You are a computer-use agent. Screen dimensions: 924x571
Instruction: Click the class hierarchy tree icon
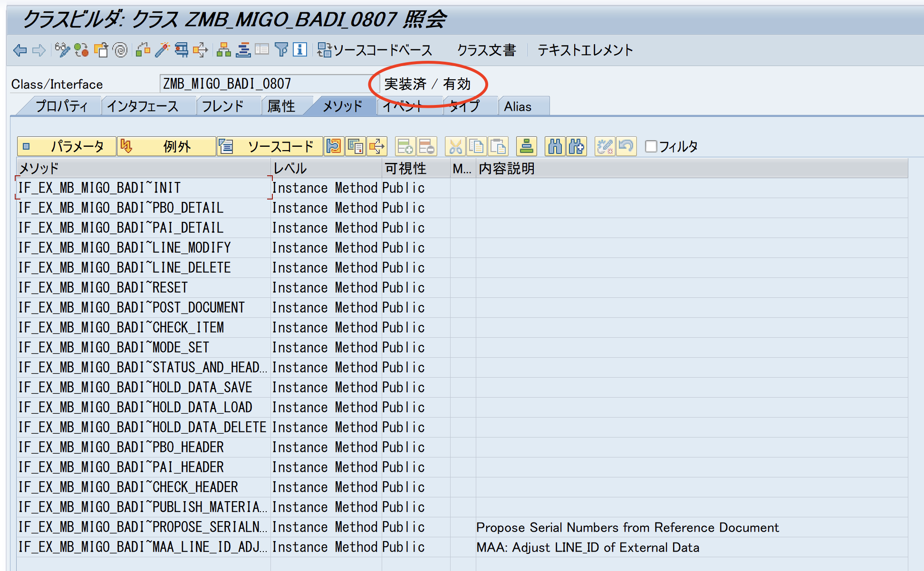pos(223,50)
